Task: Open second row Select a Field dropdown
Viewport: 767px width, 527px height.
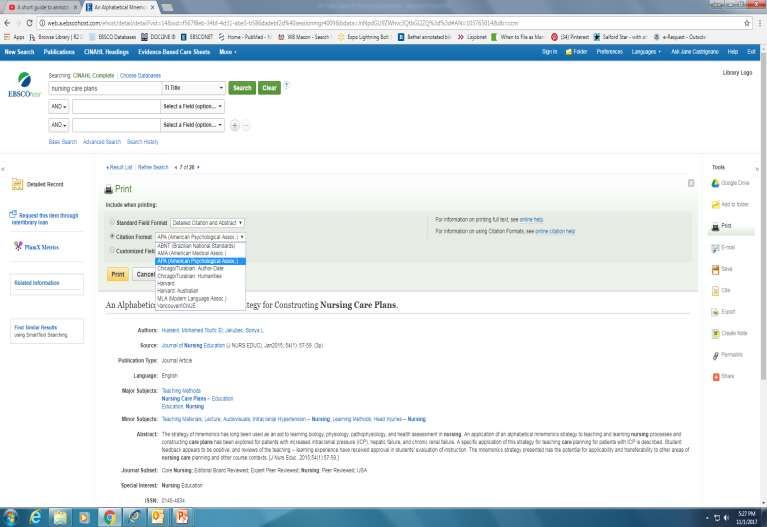Action: [x=192, y=107]
